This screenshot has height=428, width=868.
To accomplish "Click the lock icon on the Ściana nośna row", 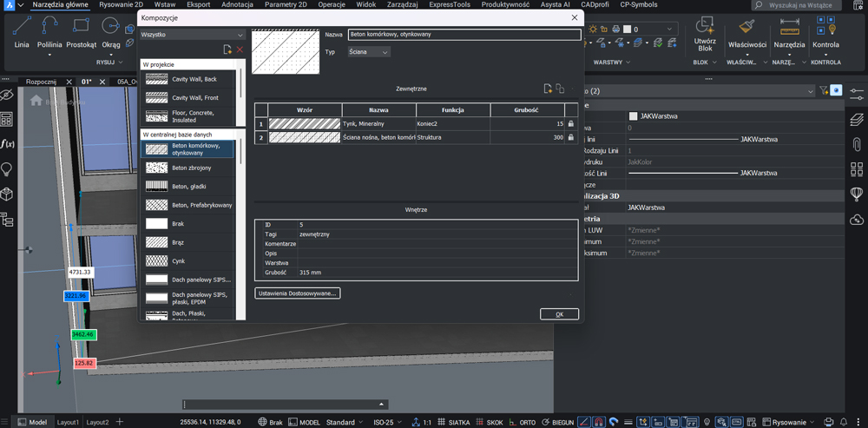I will (571, 137).
